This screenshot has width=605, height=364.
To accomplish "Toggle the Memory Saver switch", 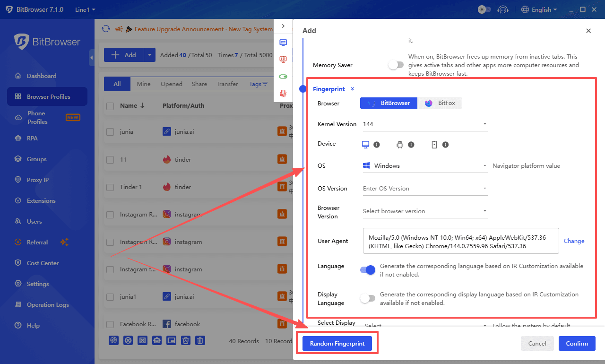I will [x=396, y=65].
